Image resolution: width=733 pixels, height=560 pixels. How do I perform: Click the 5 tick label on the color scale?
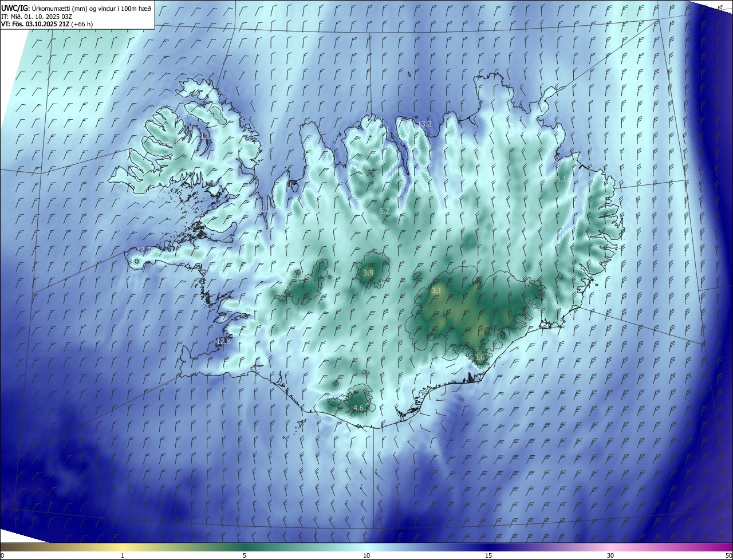(245, 555)
